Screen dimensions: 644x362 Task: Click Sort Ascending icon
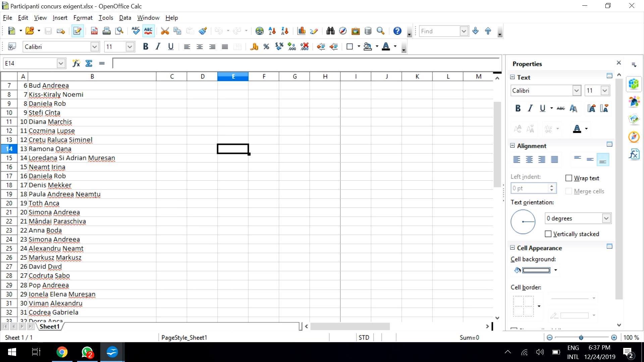(272, 31)
